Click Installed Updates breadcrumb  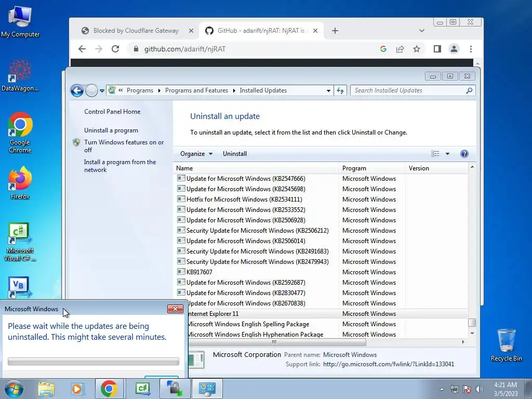[x=263, y=90]
